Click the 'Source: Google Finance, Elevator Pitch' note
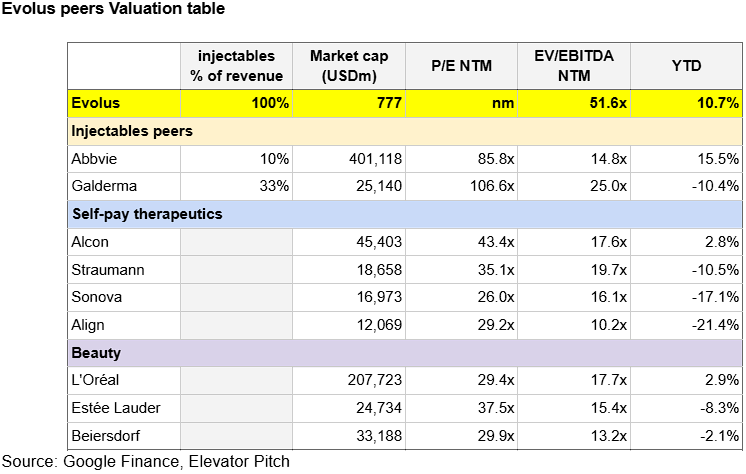Image resolution: width=746 pixels, height=474 pixels. (x=146, y=462)
